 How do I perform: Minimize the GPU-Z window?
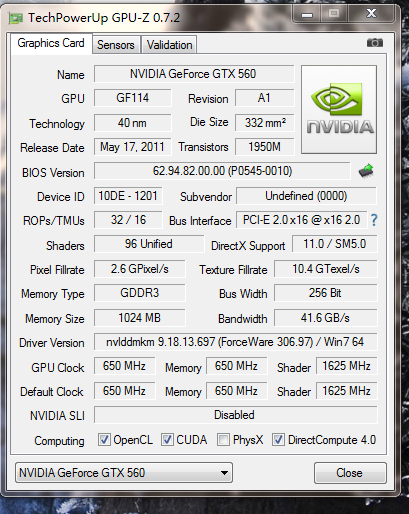pos(307,14)
